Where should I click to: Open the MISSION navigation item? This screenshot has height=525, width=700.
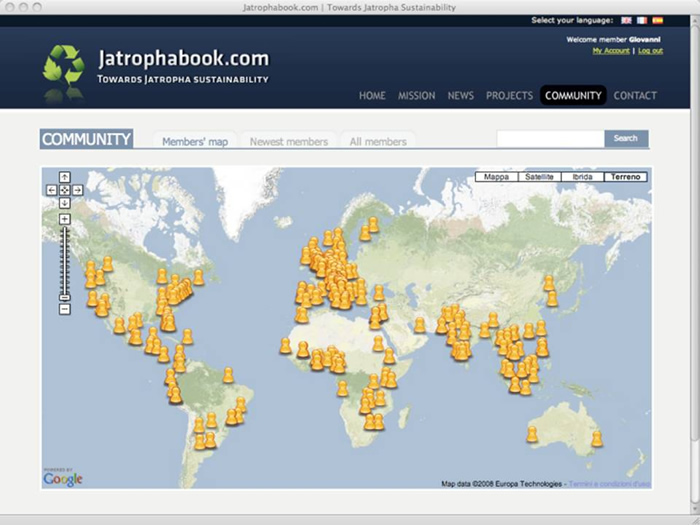coord(417,96)
